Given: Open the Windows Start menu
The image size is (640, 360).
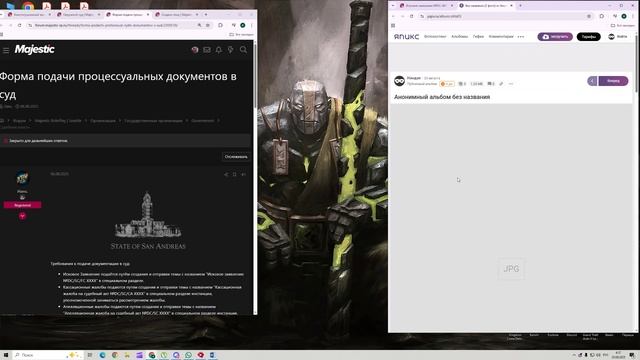Looking at the screenshot, I should point(6,355).
